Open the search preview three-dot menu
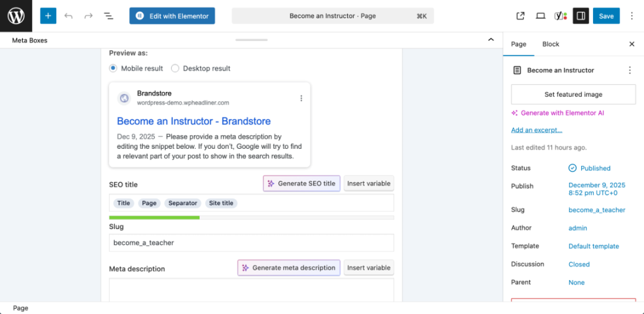 coord(301,98)
